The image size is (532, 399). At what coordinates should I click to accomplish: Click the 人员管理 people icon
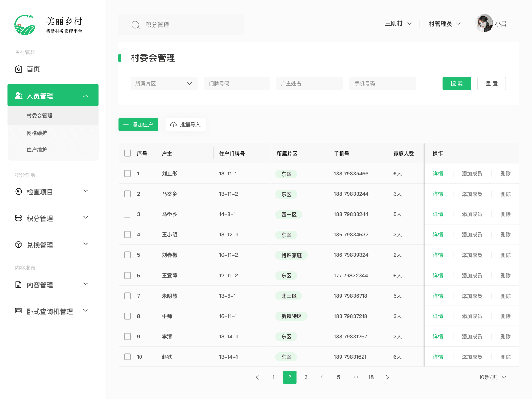(x=18, y=96)
